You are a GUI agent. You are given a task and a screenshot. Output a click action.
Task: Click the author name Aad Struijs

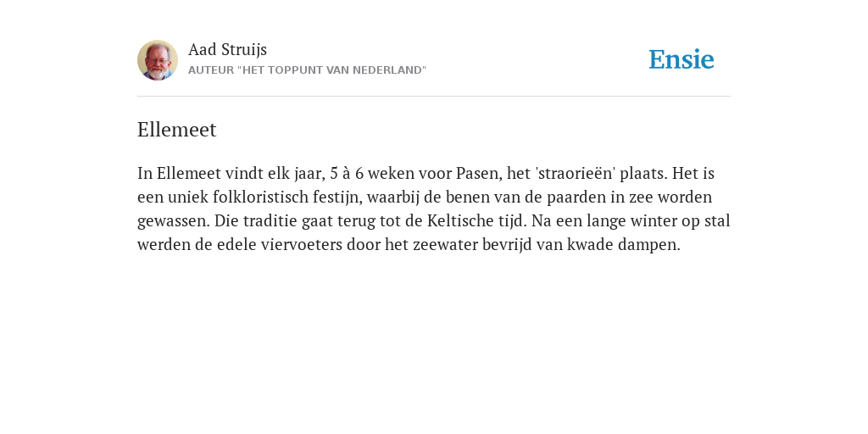[x=227, y=49]
